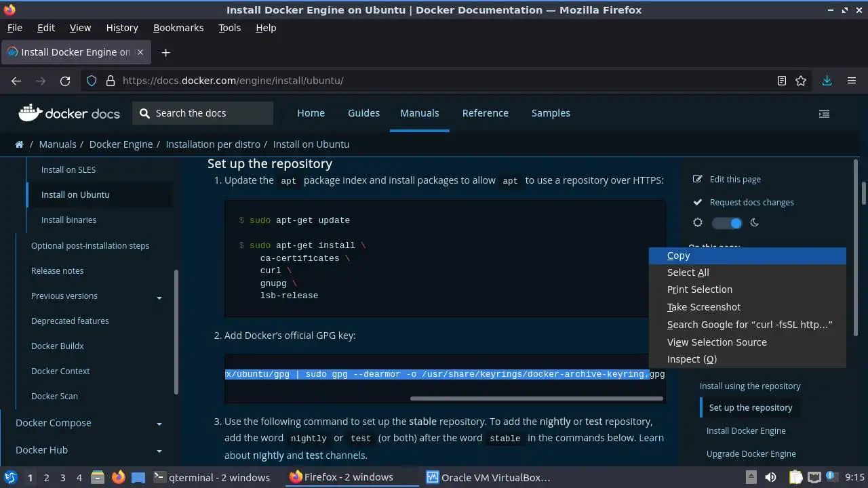Open the Firefox downloads panel
Viewport: 868px width, 488px height.
(827, 81)
